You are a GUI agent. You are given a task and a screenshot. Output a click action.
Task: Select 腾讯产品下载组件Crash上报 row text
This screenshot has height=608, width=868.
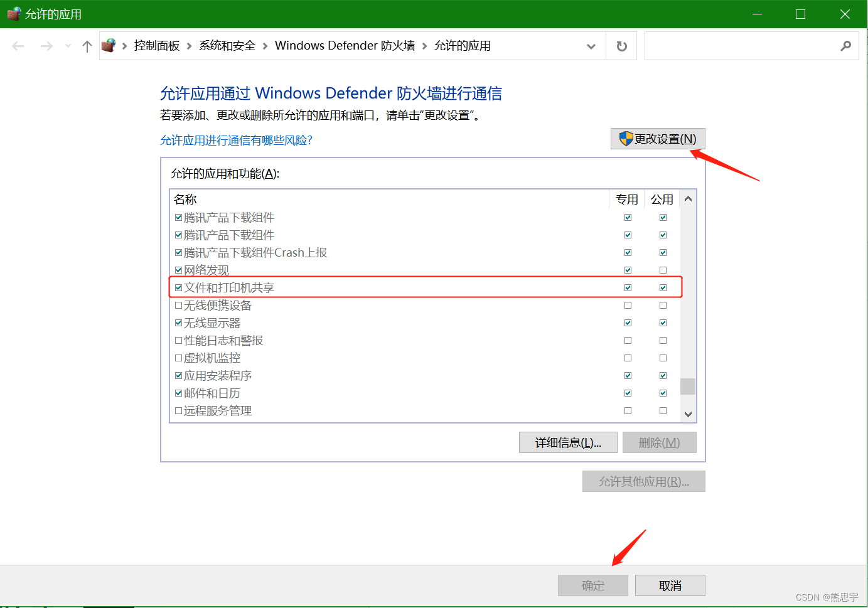point(255,253)
